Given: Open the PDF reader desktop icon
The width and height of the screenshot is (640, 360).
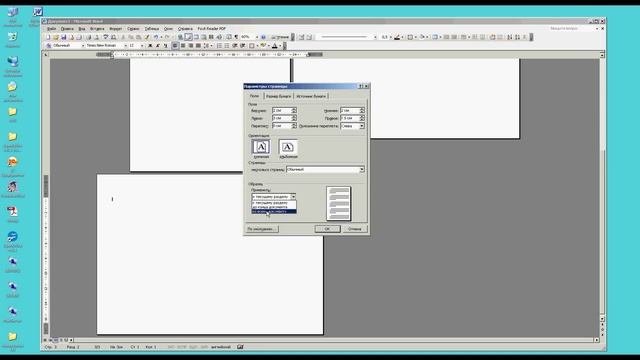Looking at the screenshot, I should tap(13, 211).
